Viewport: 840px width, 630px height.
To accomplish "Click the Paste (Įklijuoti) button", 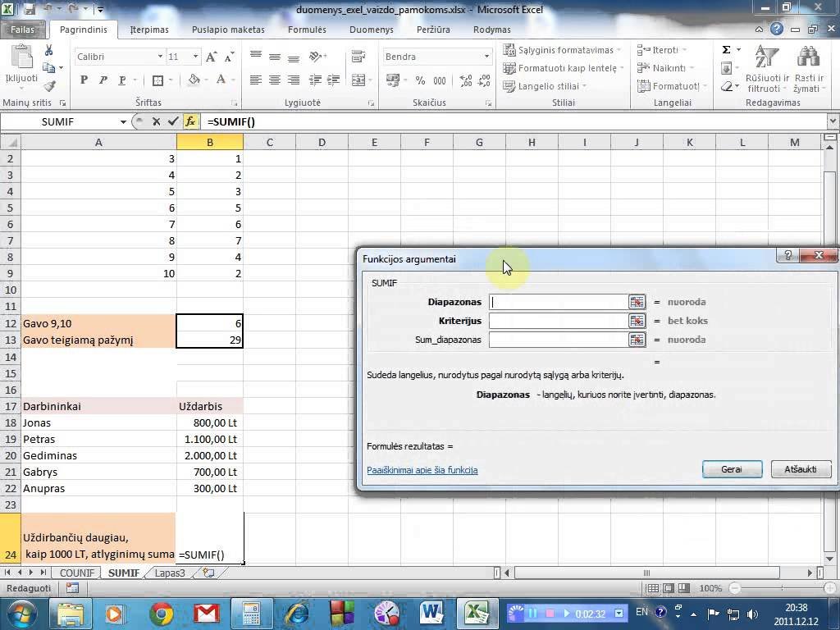I will (x=21, y=64).
